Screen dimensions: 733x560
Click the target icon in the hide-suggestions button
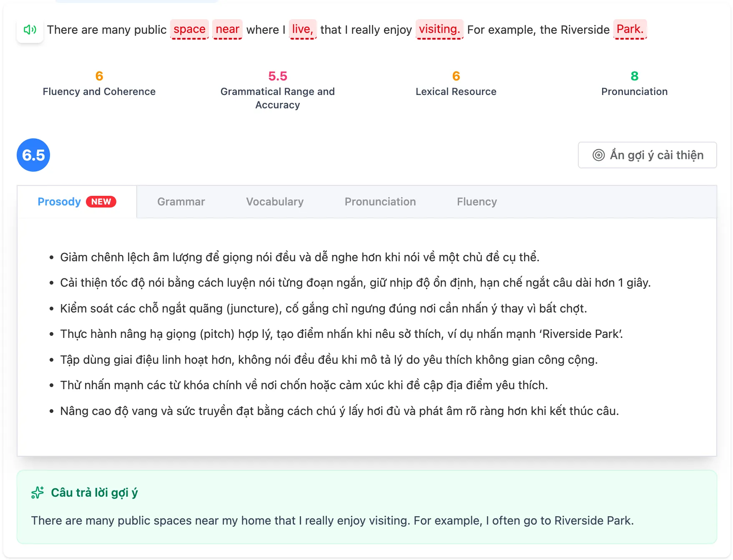click(599, 155)
